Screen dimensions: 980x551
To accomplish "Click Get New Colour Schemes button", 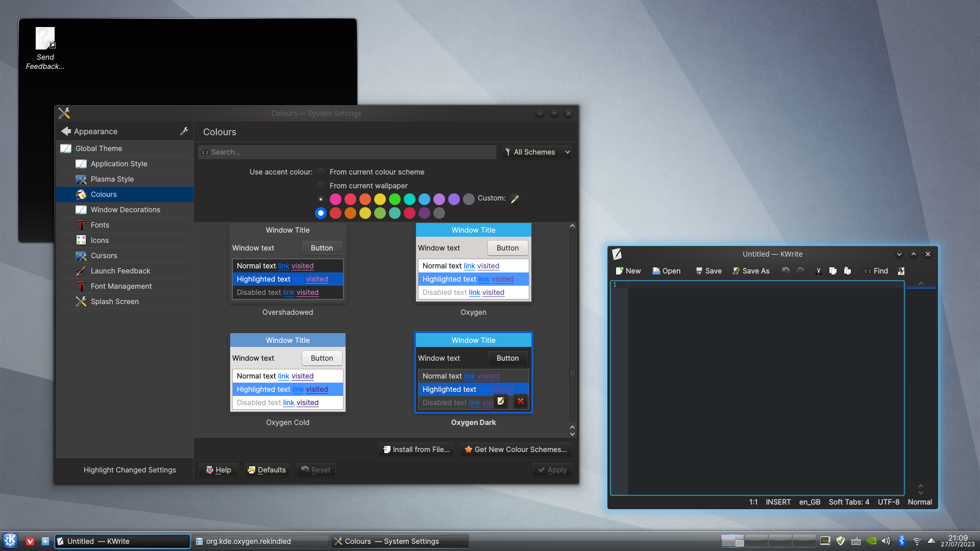I will [x=516, y=449].
